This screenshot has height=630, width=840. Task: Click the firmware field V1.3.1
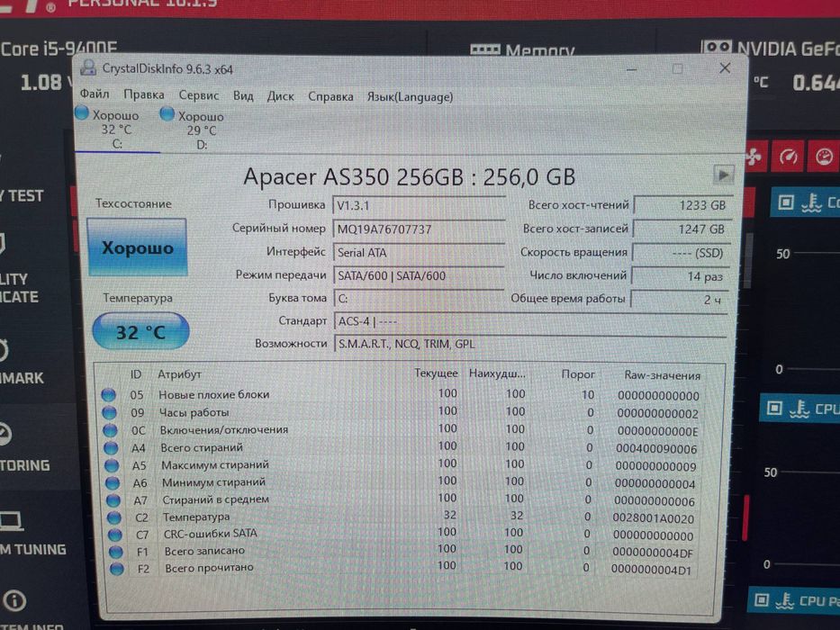(x=419, y=206)
